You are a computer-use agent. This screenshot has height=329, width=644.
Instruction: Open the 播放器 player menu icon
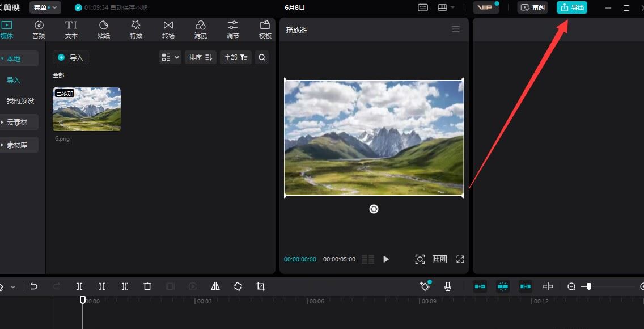click(x=455, y=29)
